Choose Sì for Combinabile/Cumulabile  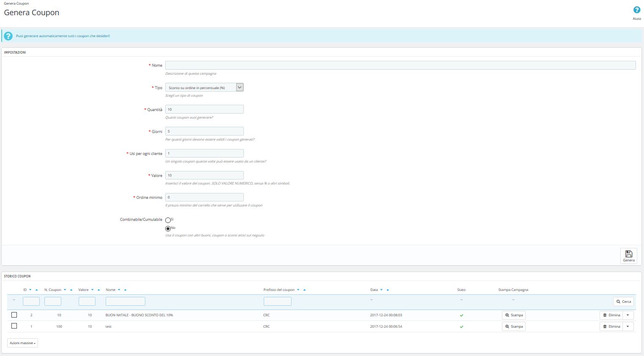click(168, 220)
